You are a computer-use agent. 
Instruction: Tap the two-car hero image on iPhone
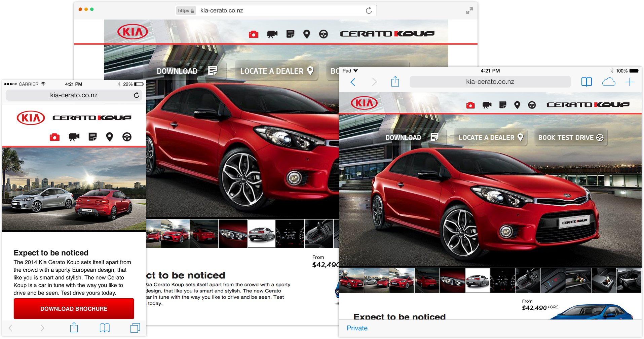(74, 189)
